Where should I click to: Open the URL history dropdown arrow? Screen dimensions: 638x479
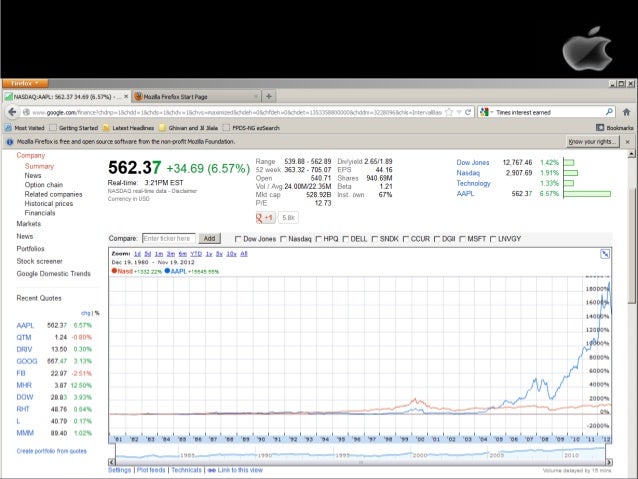[459, 112]
